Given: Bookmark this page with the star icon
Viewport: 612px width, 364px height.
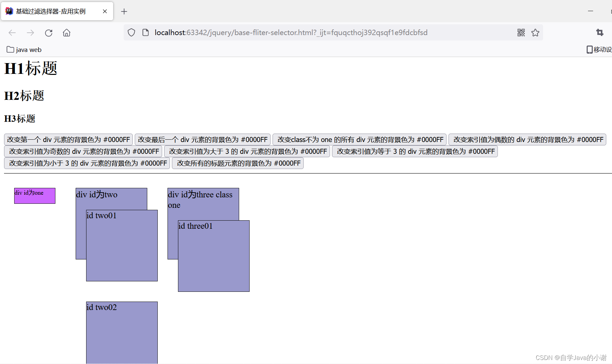Looking at the screenshot, I should click(535, 32).
